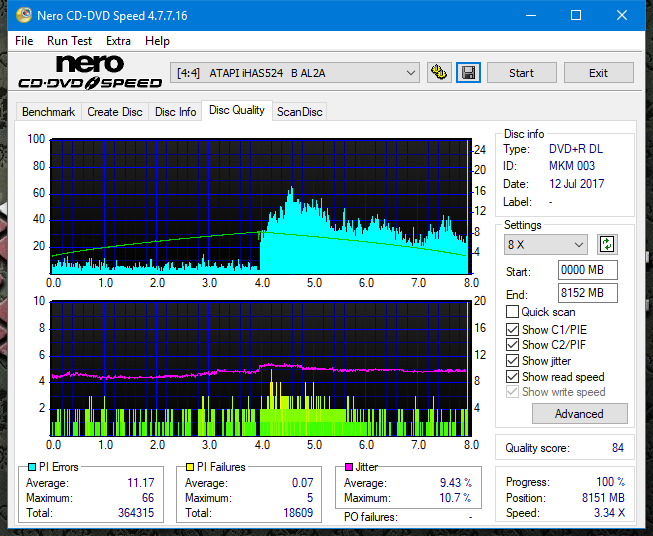Viewport: 653px width, 536px height.
Task: Click the PO failures label
Action: [x=371, y=517]
